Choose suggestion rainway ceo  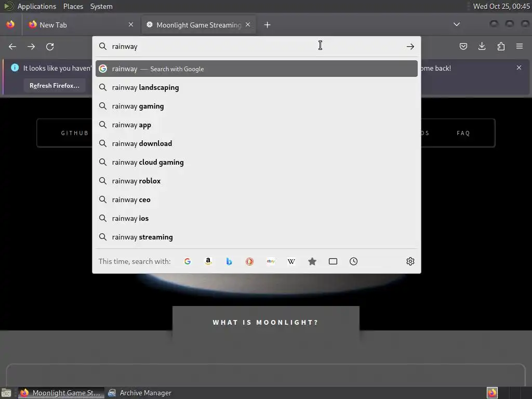[257, 199]
